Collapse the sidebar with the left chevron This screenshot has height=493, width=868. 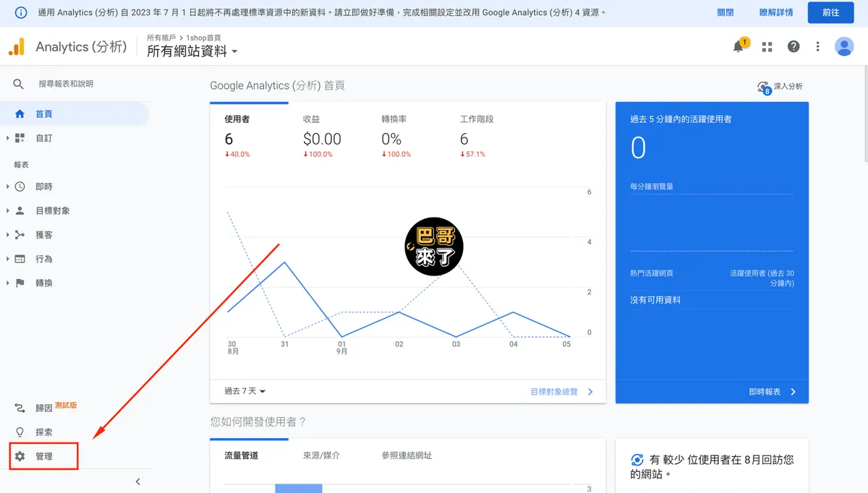click(x=138, y=481)
